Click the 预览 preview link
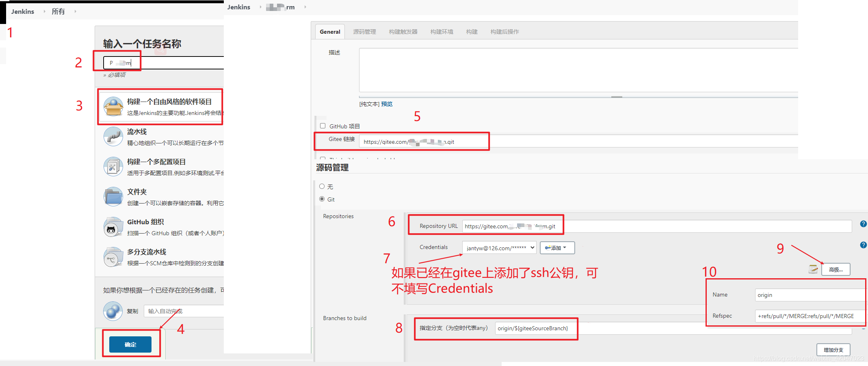Image resolution: width=868 pixels, height=366 pixels. 387,104
